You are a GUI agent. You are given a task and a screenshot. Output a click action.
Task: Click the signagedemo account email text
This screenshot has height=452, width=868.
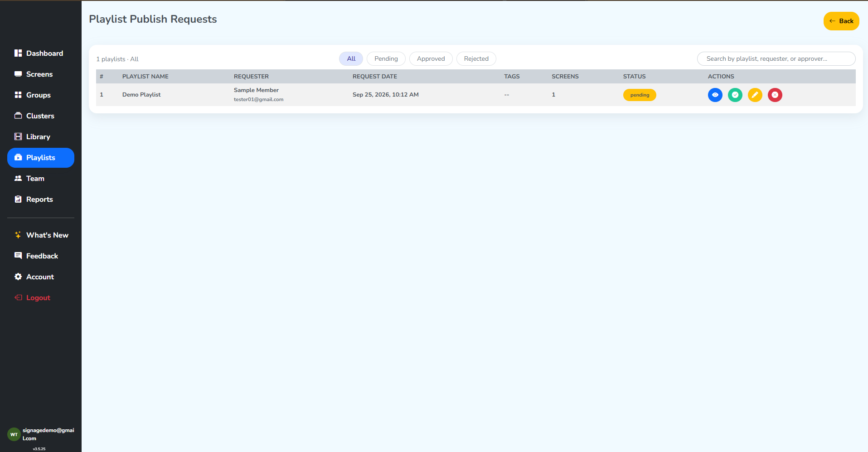pyautogui.click(x=48, y=434)
